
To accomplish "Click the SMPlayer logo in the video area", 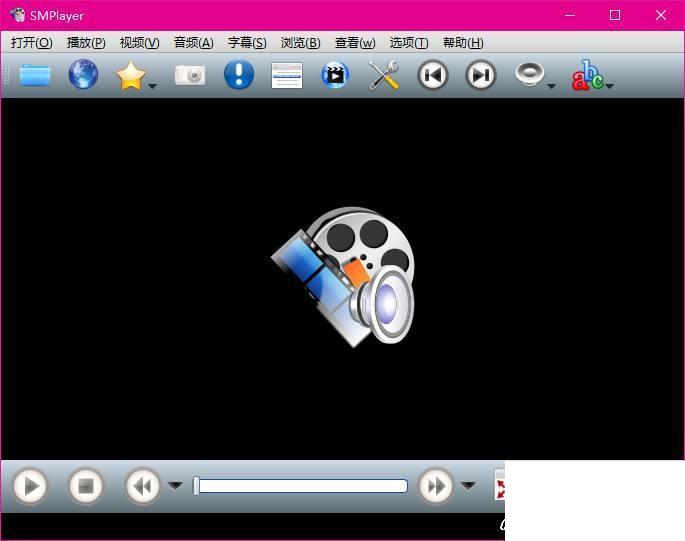I will [342, 277].
